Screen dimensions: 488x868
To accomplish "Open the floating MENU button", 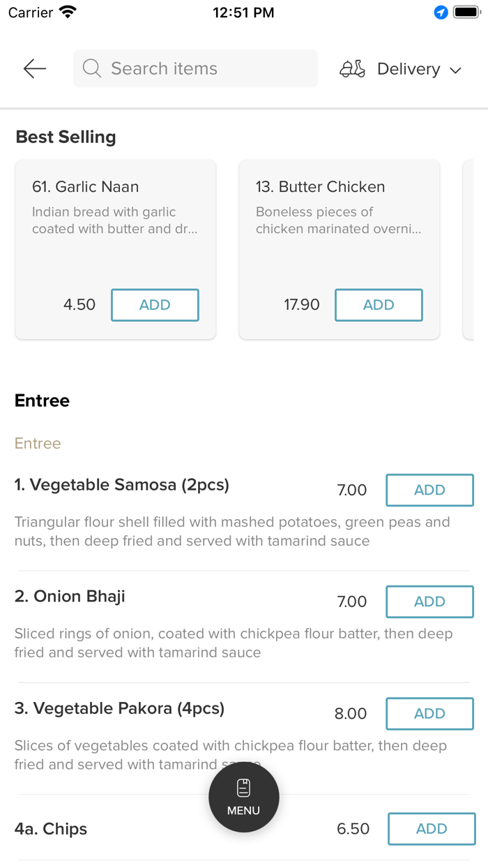I will tap(244, 797).
